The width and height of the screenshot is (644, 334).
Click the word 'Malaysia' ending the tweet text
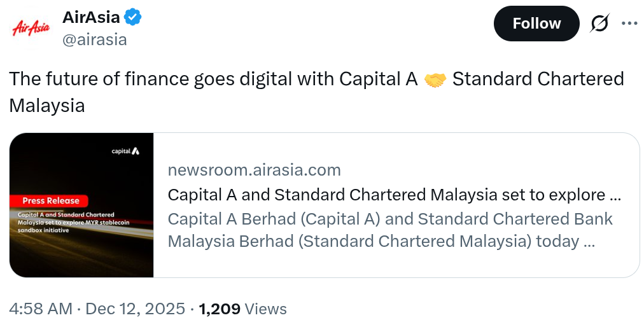coord(46,105)
